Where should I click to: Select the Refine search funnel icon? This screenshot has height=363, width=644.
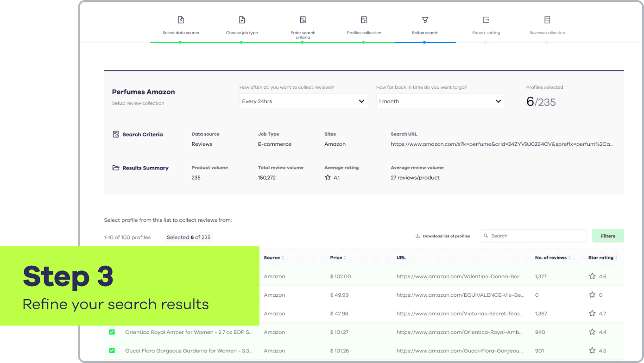(425, 20)
